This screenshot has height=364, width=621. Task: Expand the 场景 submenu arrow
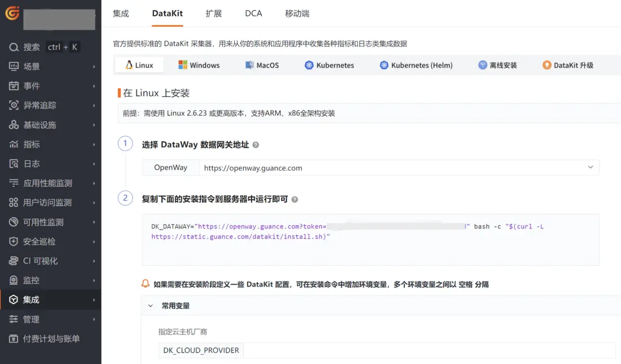(94, 67)
